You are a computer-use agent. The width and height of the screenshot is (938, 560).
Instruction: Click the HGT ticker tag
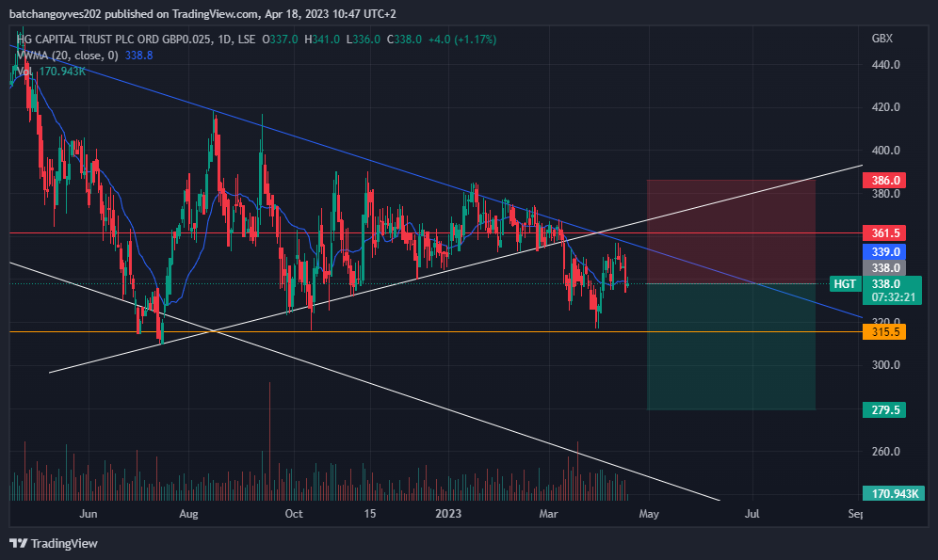(845, 284)
